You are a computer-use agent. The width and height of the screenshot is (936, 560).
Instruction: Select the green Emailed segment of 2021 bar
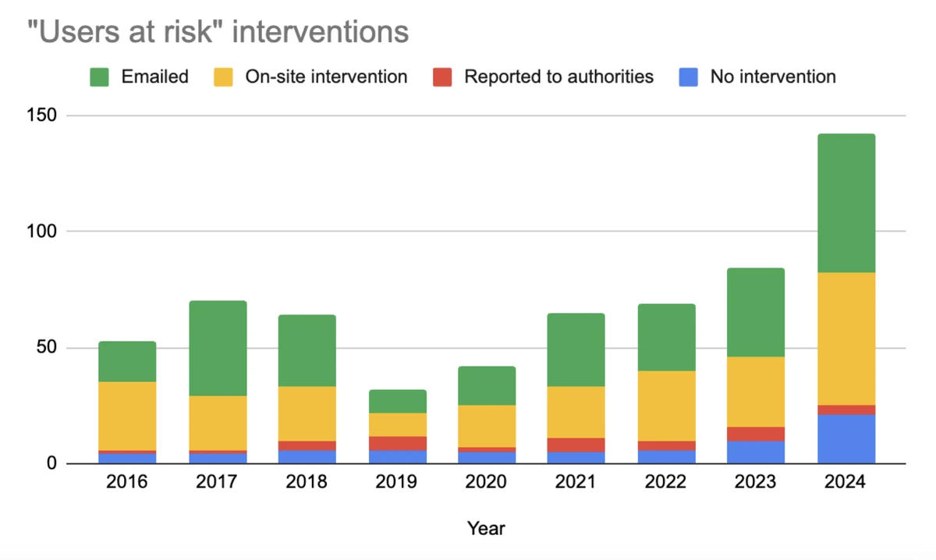(x=576, y=349)
